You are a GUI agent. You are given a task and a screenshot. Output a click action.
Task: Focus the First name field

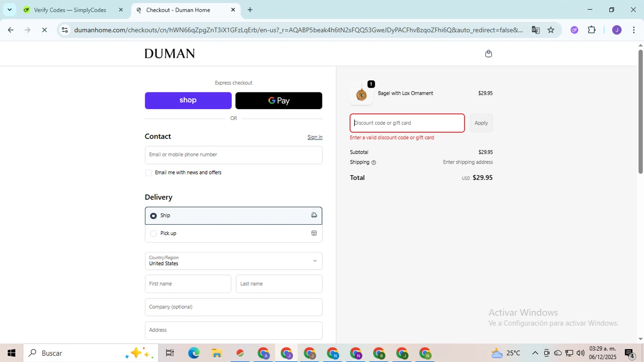pyautogui.click(x=188, y=284)
